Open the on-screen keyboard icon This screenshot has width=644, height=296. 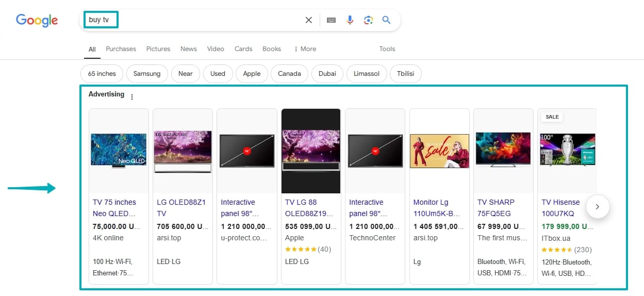pos(332,20)
